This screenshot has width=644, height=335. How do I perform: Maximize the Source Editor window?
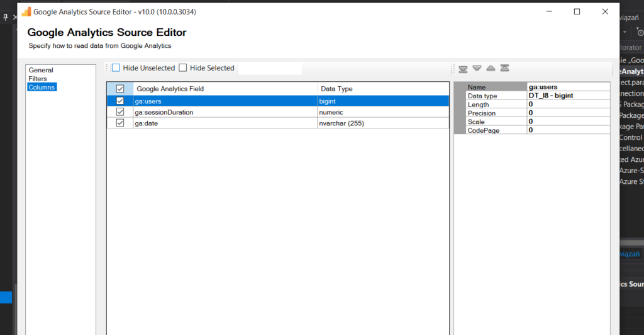[577, 11]
